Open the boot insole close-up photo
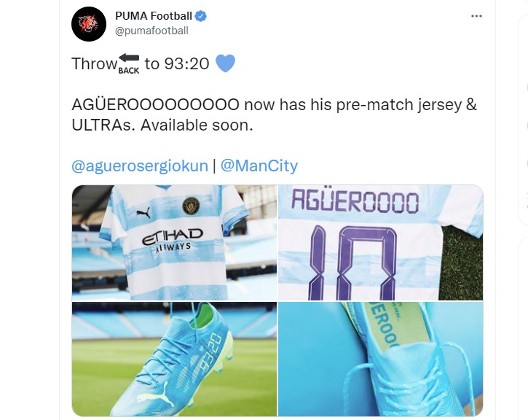The width and height of the screenshot is (528, 420). click(x=381, y=359)
